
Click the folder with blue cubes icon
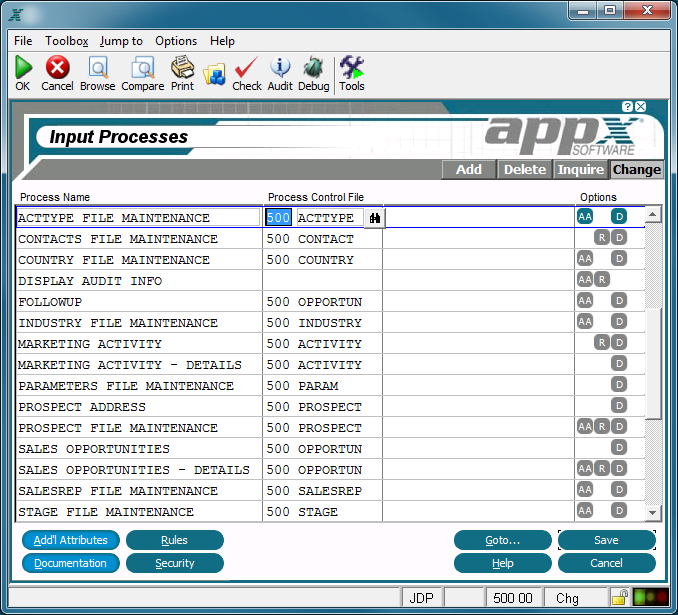click(x=214, y=74)
